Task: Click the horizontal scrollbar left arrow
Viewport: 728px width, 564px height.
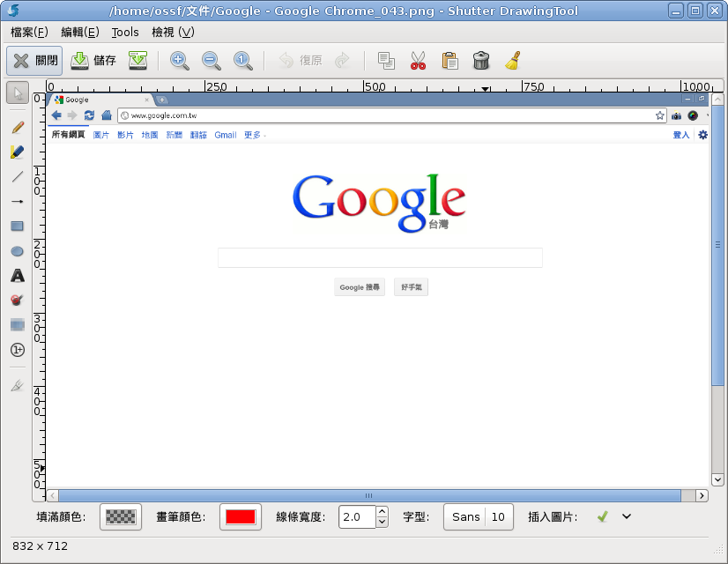Action: (x=53, y=495)
